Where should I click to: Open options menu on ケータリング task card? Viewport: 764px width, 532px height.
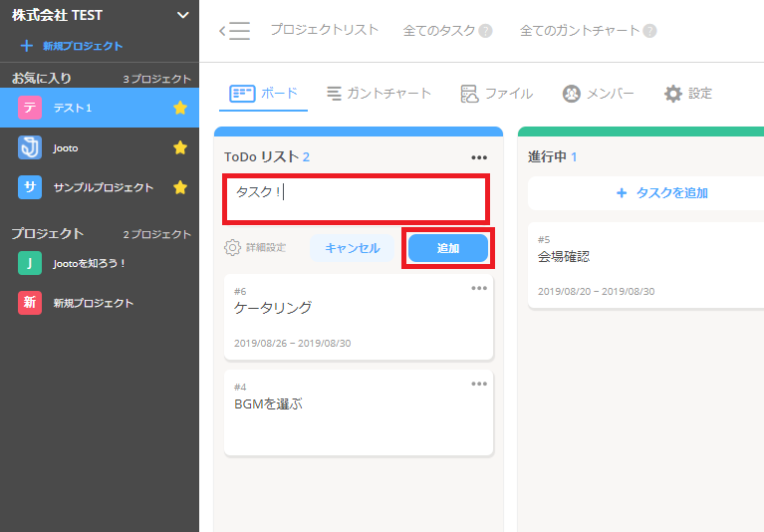click(x=479, y=288)
